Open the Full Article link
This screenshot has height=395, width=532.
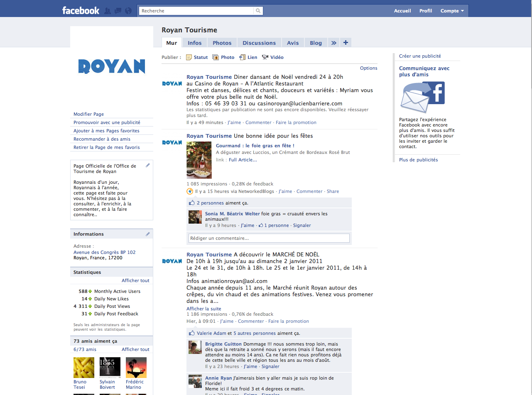click(243, 160)
